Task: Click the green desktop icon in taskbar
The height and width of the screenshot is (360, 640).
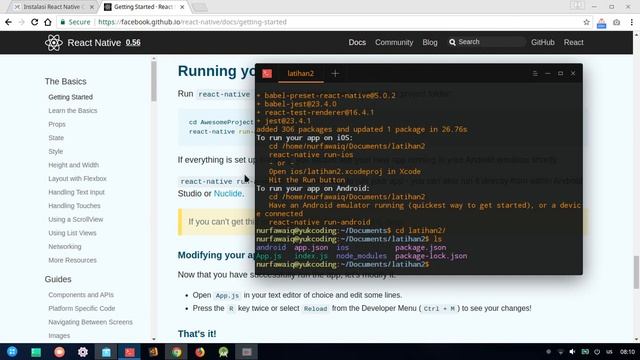Action: [x=36, y=352]
